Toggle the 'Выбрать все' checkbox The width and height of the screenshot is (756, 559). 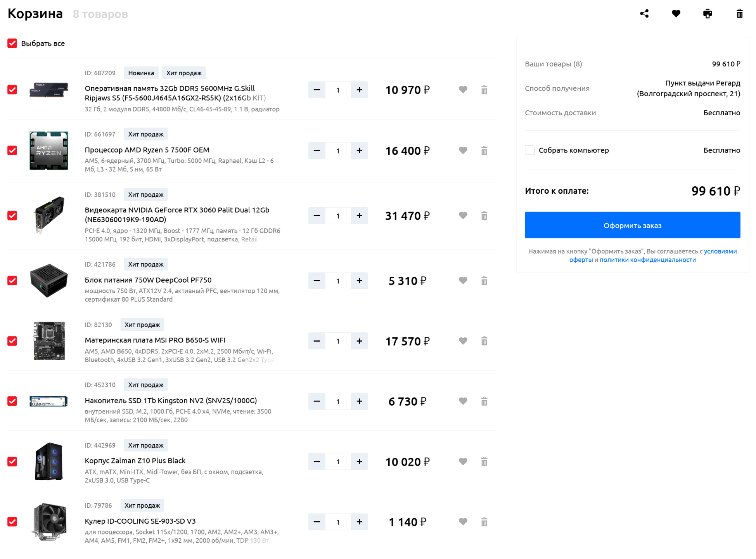[x=12, y=43]
